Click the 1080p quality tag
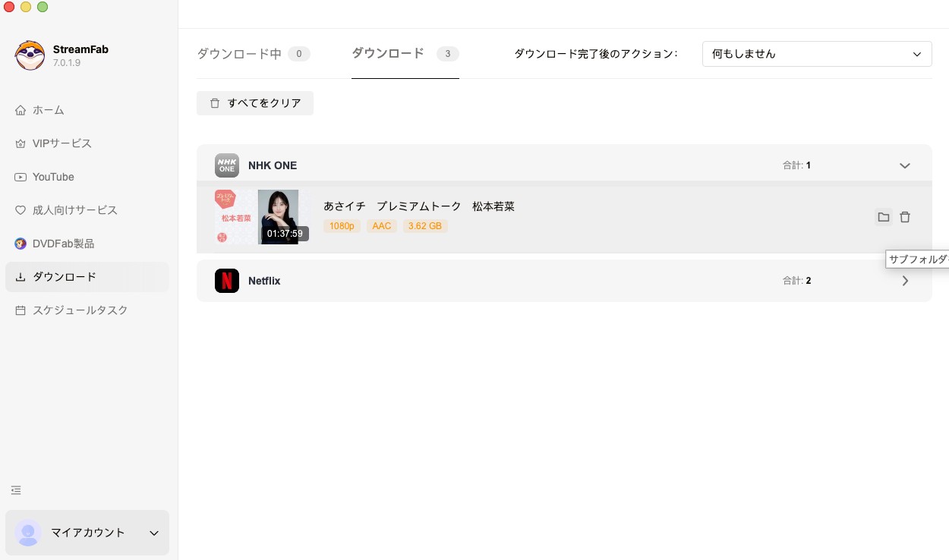949x560 pixels. coord(342,226)
